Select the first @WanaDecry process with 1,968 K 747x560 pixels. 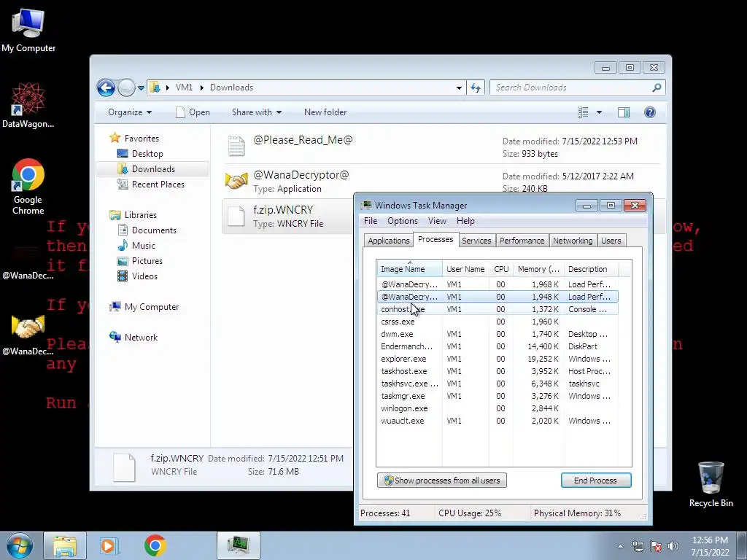click(x=498, y=284)
